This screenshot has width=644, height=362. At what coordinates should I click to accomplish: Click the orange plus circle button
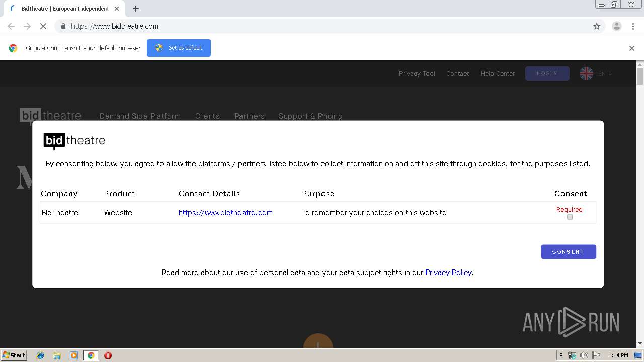pyautogui.click(x=318, y=340)
